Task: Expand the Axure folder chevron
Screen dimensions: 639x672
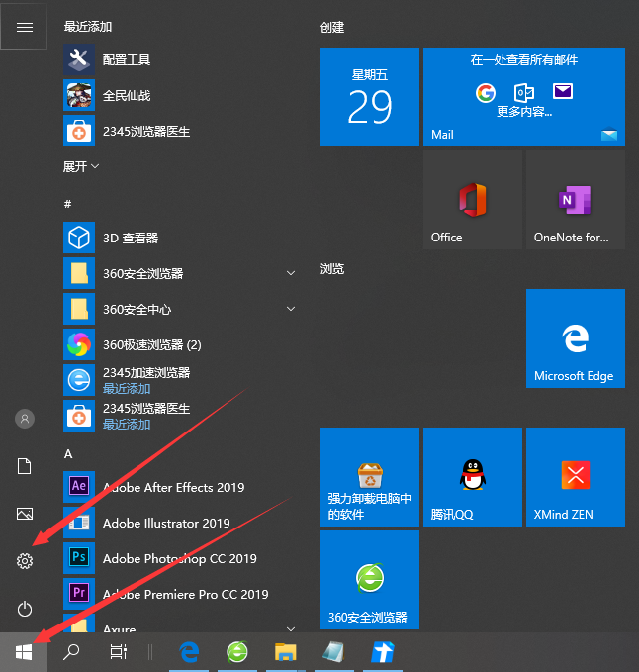Action: (x=291, y=628)
